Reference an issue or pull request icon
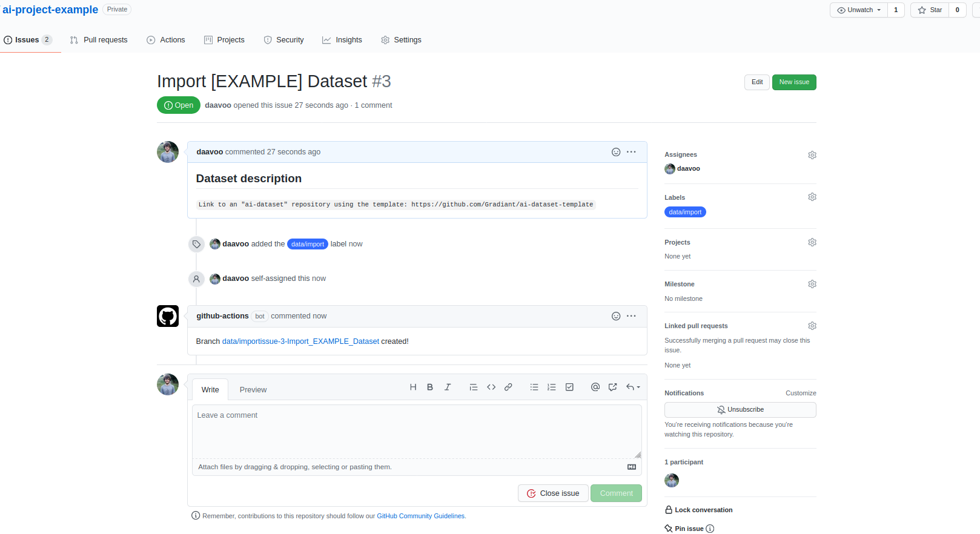Viewport: 980px width, 534px height. click(613, 387)
